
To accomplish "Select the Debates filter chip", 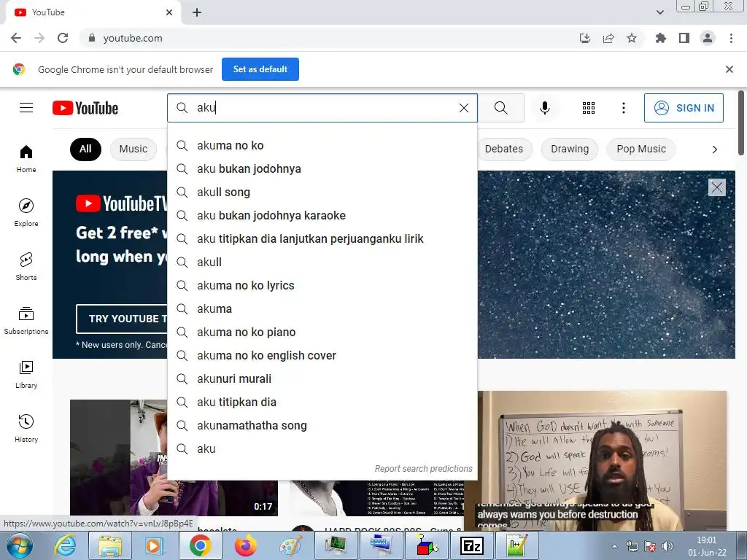I will [x=504, y=149].
